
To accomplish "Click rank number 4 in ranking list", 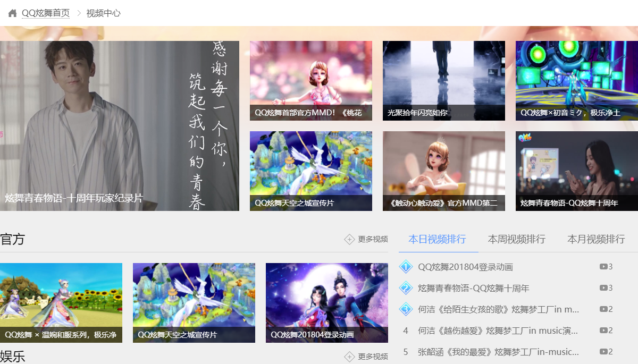I will pos(406,331).
